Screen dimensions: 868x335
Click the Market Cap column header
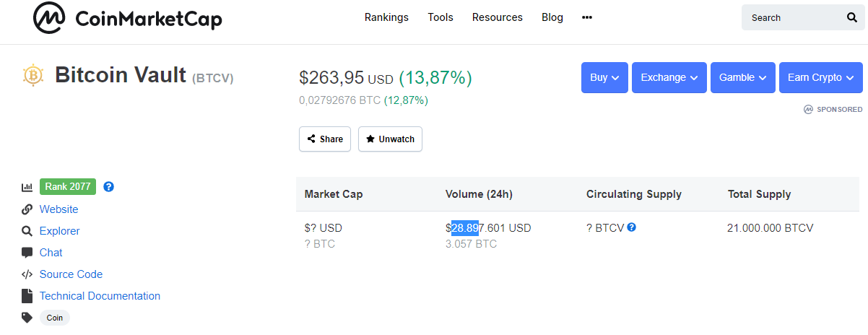tap(334, 194)
